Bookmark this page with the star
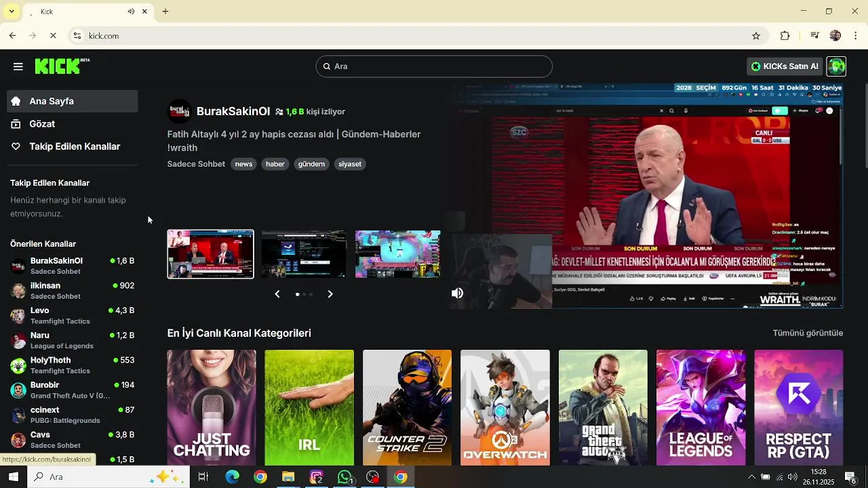Screen dimensions: 868x488 point(756,36)
